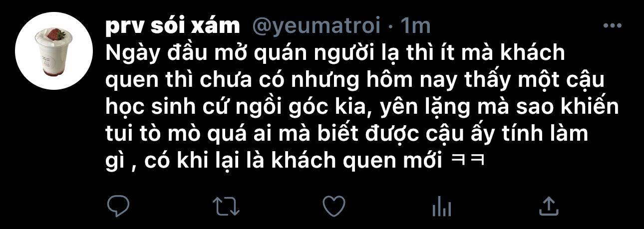The height and width of the screenshot is (229, 644).
Task: Open the three-dot more options menu
Action: [612, 25]
